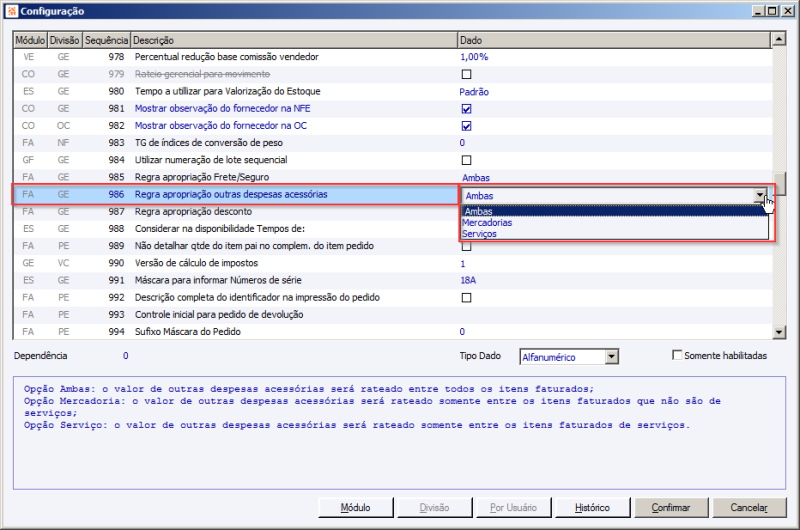Select row Não detalhar qtde do item pai

(x=393, y=246)
